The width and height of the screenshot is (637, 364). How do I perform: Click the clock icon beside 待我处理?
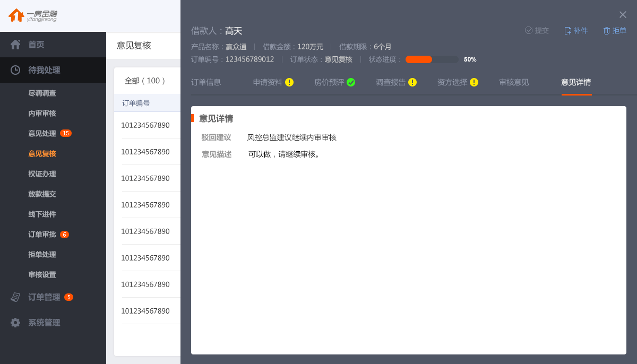15,70
